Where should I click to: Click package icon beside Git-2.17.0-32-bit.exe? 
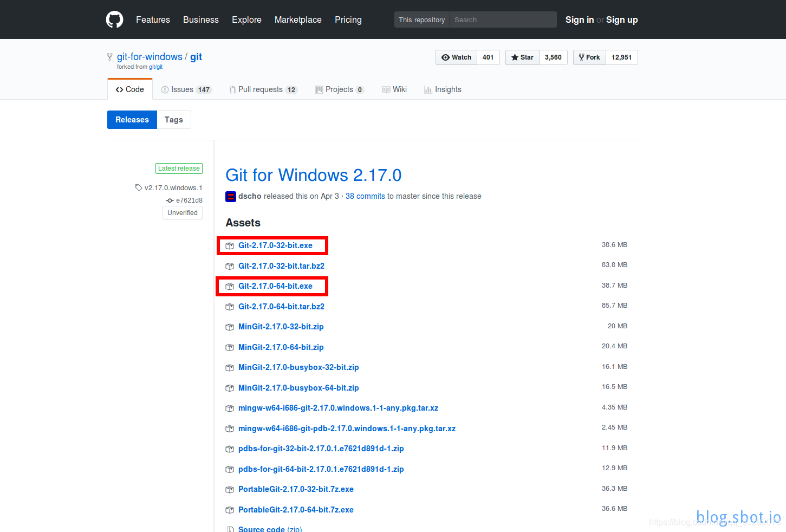230,246
